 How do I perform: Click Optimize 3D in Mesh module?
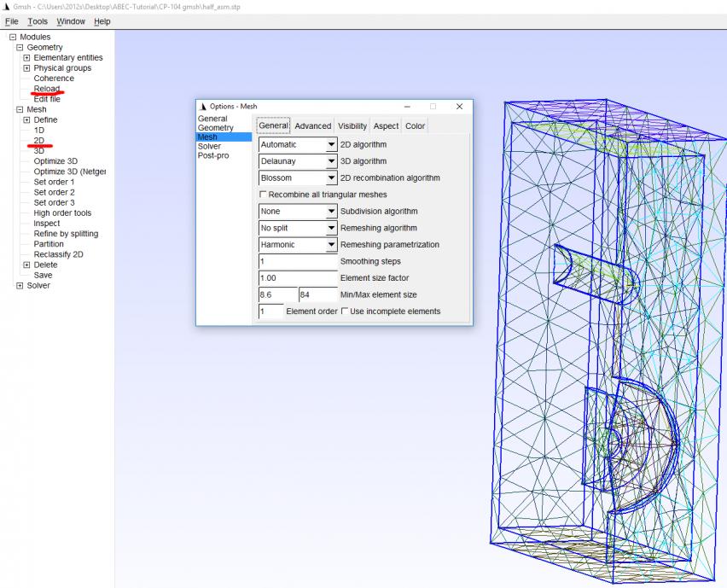pos(55,161)
